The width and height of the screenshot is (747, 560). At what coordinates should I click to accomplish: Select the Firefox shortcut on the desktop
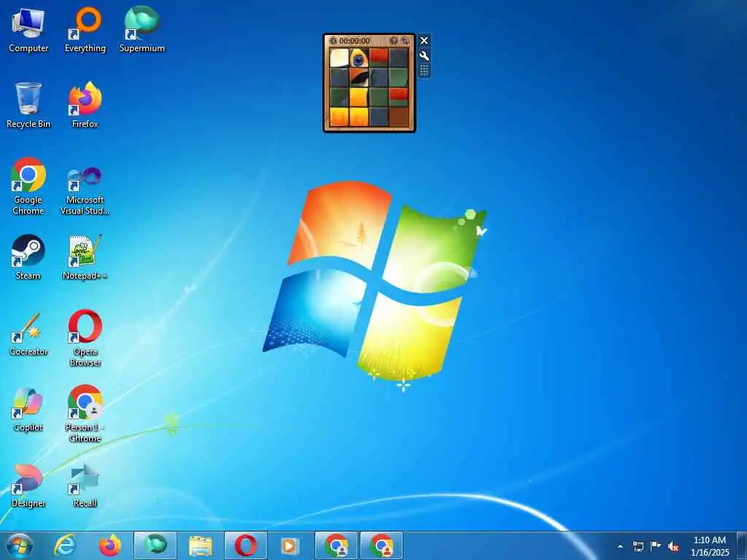85,106
